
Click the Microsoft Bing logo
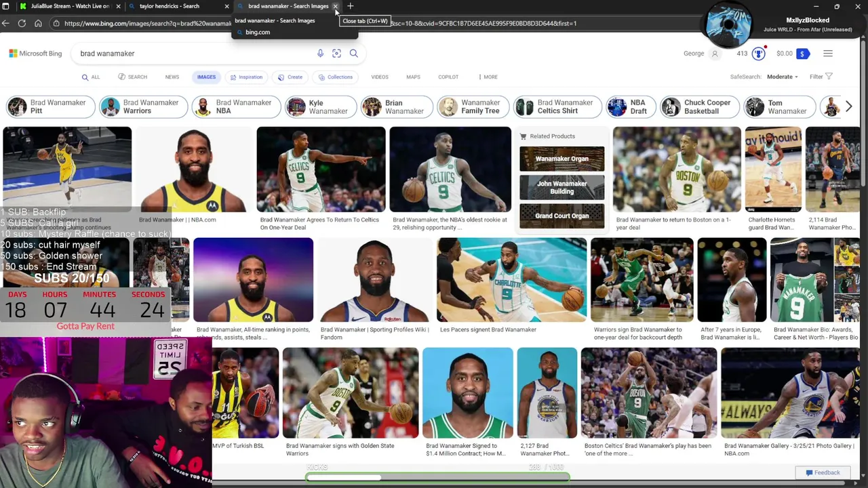pos(35,54)
